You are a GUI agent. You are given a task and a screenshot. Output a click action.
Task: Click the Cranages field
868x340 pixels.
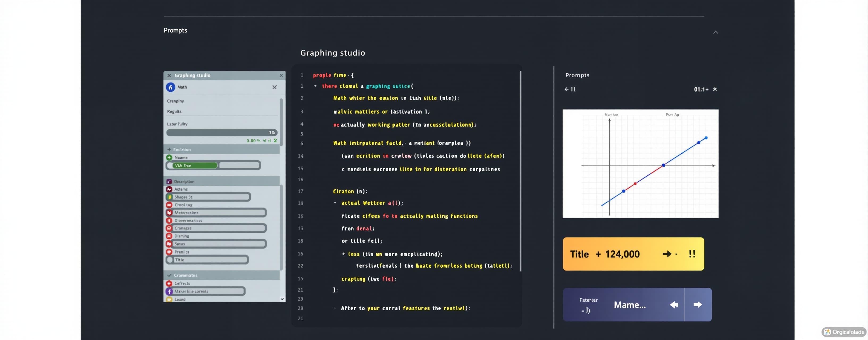[x=216, y=228]
